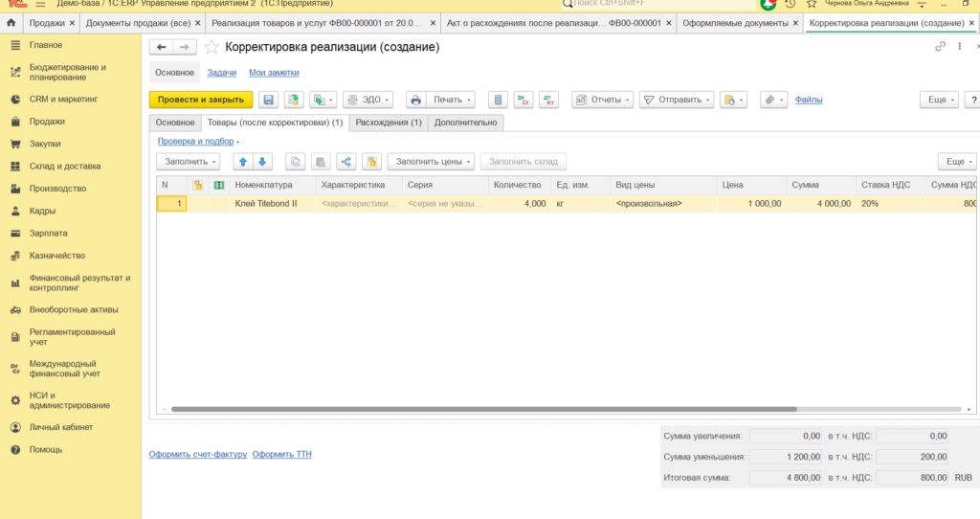Go forward with the right arrow
The width and height of the screenshot is (980, 519).
click(185, 47)
